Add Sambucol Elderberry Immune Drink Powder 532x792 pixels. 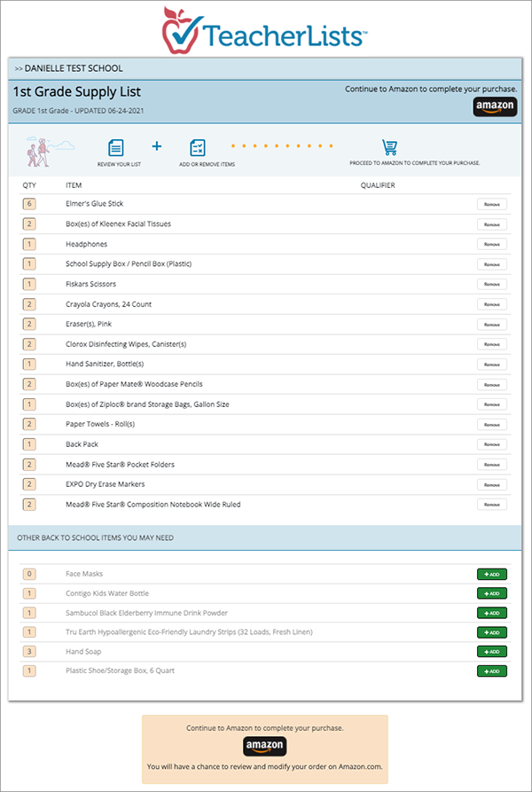point(492,613)
